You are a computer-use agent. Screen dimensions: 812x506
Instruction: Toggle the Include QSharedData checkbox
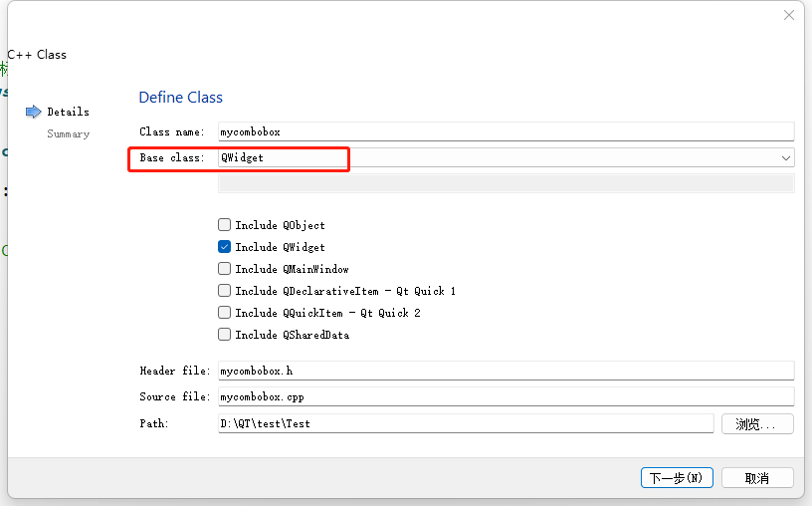point(225,335)
